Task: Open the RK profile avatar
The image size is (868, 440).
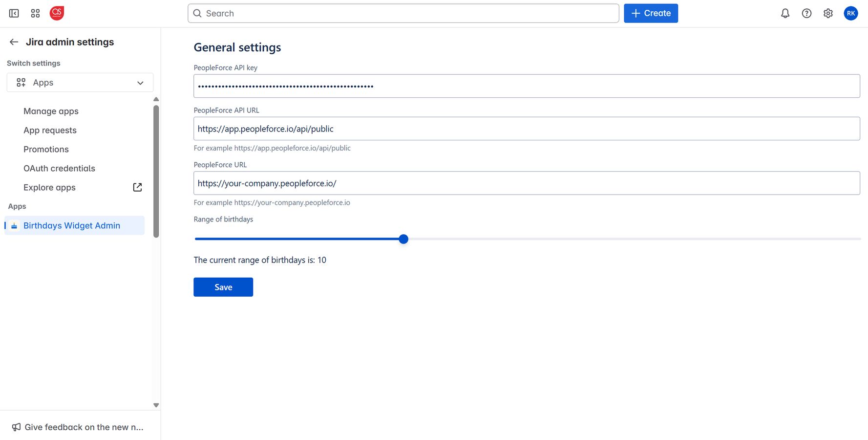Action: point(851,13)
